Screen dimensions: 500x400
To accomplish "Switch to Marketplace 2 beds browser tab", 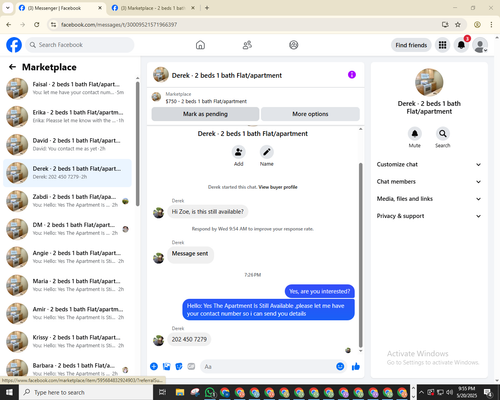I will click(153, 8).
